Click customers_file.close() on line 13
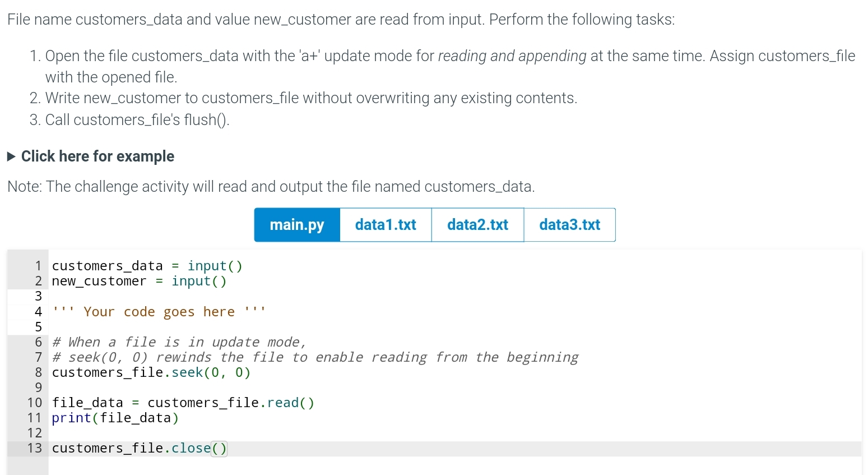Screen dimensions: 868x475 (x=140, y=448)
